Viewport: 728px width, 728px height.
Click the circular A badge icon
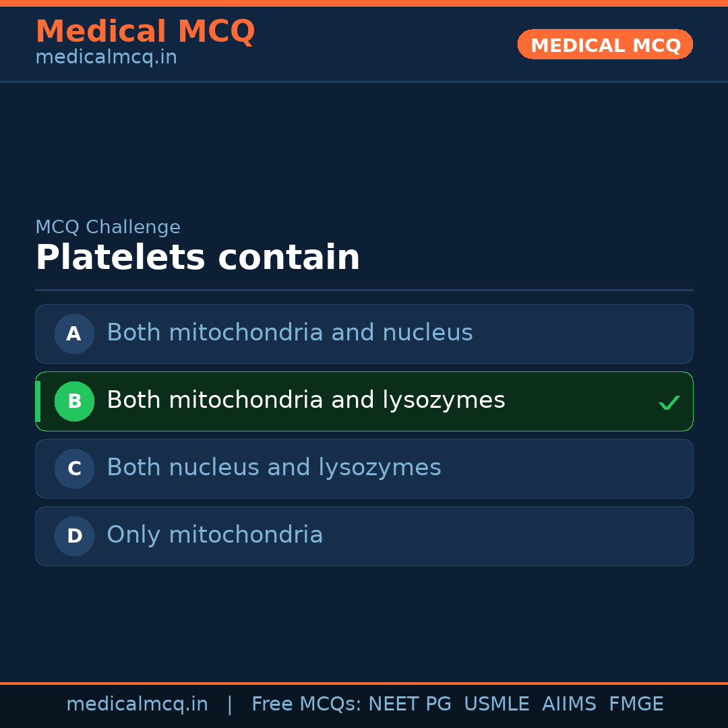pos(74,334)
